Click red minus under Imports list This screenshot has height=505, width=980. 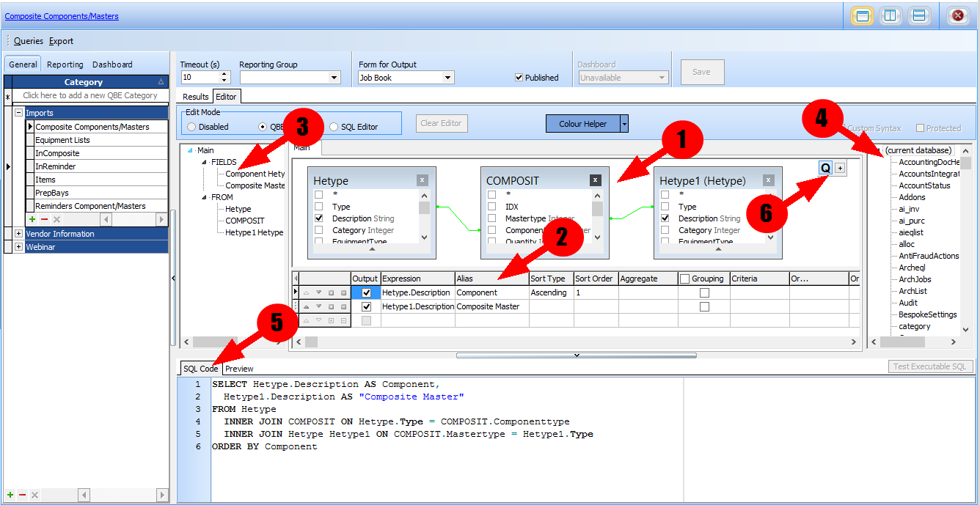(44, 219)
